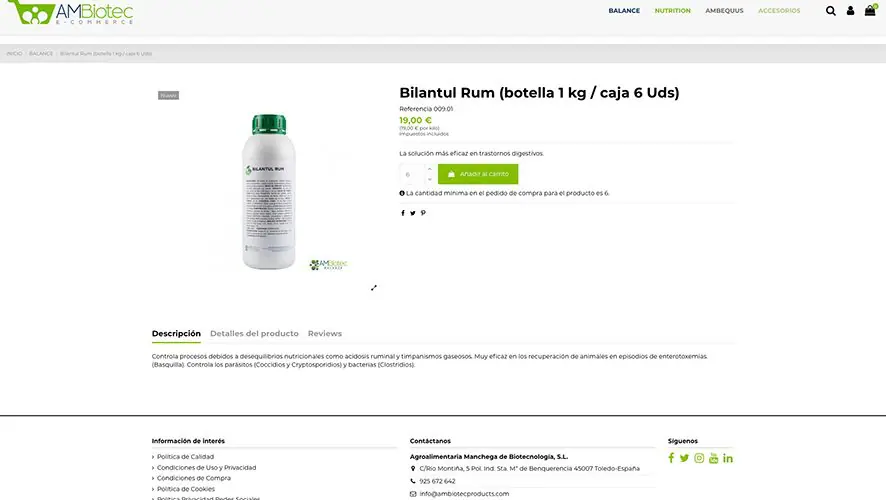Open the user account icon
This screenshot has height=500, width=886.
tap(850, 11)
